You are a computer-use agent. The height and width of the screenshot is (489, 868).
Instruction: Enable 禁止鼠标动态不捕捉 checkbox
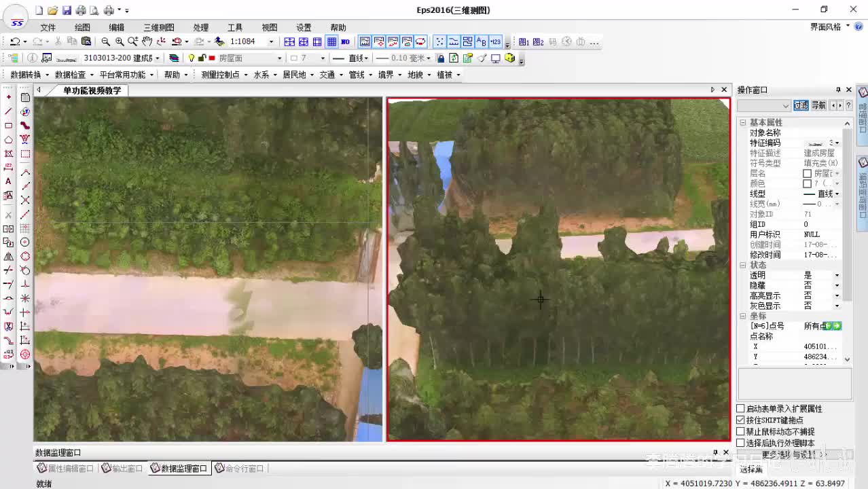click(740, 432)
